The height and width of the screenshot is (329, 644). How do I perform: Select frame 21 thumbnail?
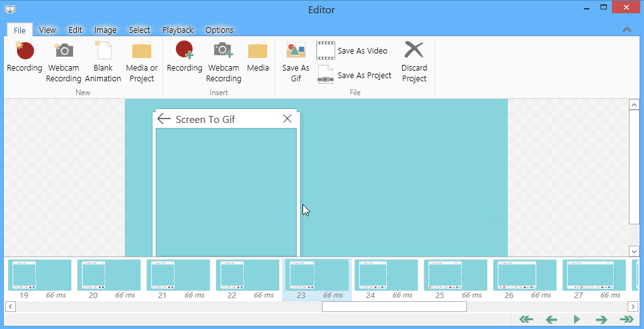point(178,279)
